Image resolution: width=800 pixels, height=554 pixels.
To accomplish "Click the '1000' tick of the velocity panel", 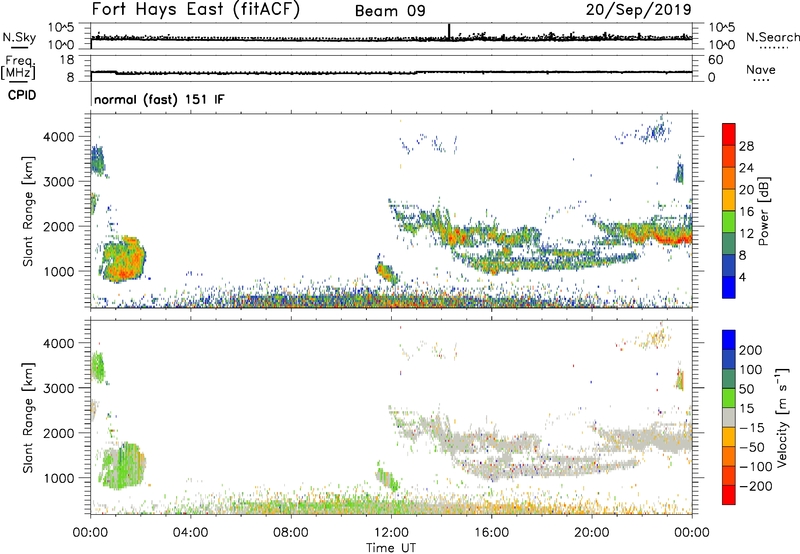I will tap(59, 478).
